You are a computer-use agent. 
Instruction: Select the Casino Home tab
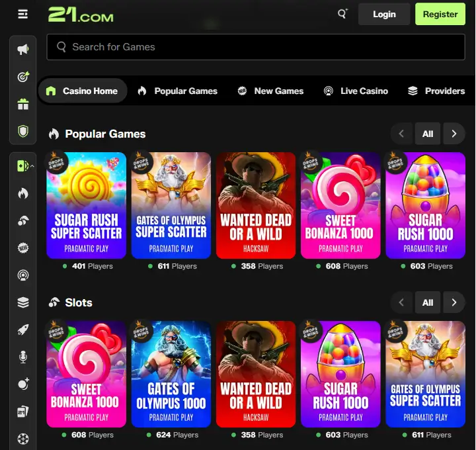click(82, 91)
